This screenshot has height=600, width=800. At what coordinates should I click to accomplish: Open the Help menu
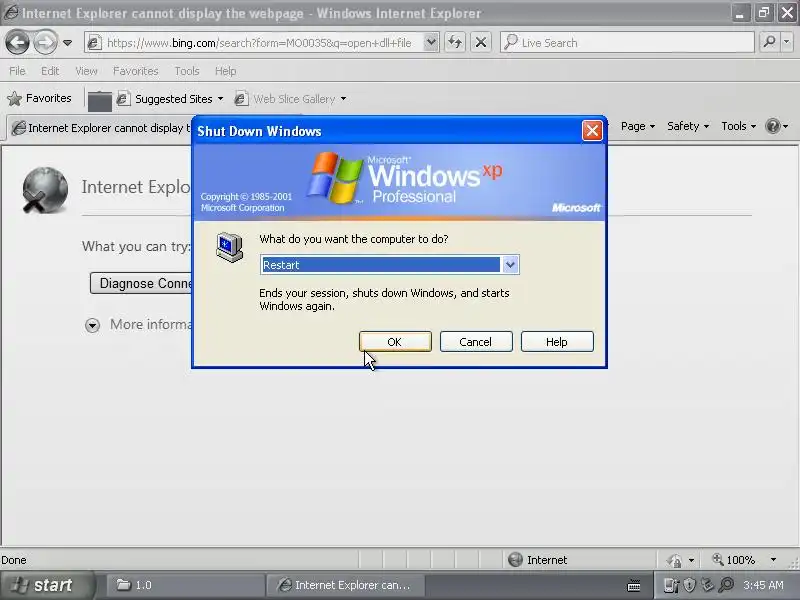click(x=226, y=71)
